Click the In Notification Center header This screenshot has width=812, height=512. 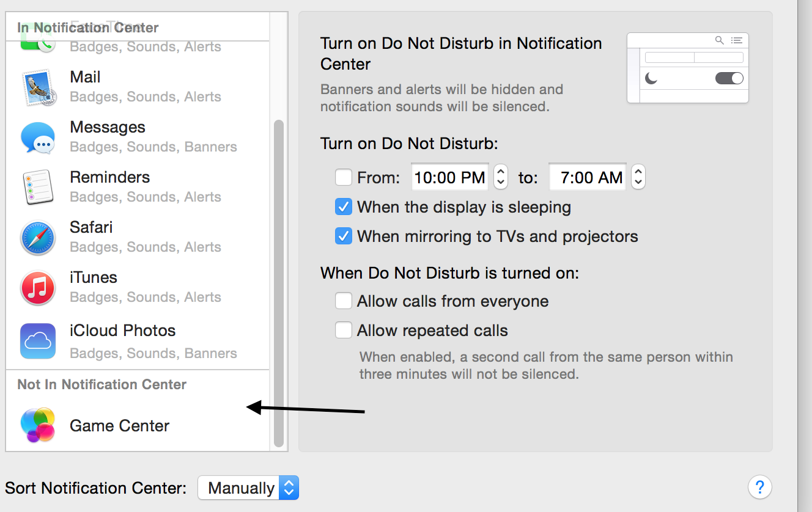tap(88, 27)
